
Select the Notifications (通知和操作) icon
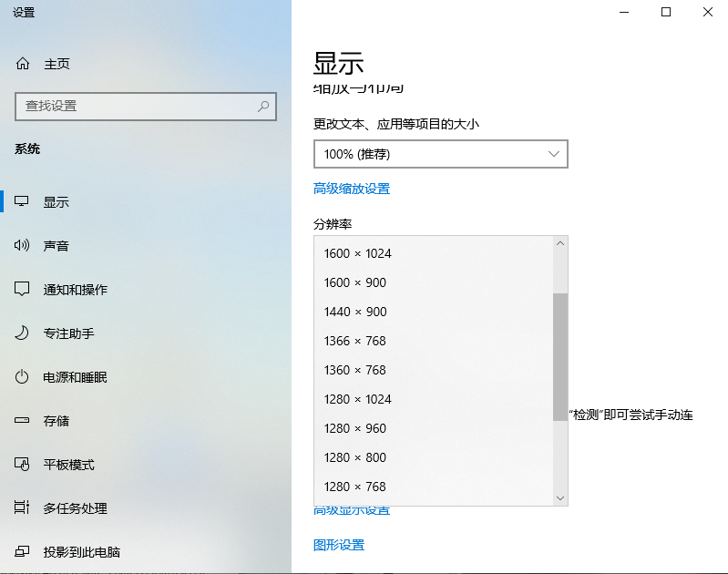(23, 290)
